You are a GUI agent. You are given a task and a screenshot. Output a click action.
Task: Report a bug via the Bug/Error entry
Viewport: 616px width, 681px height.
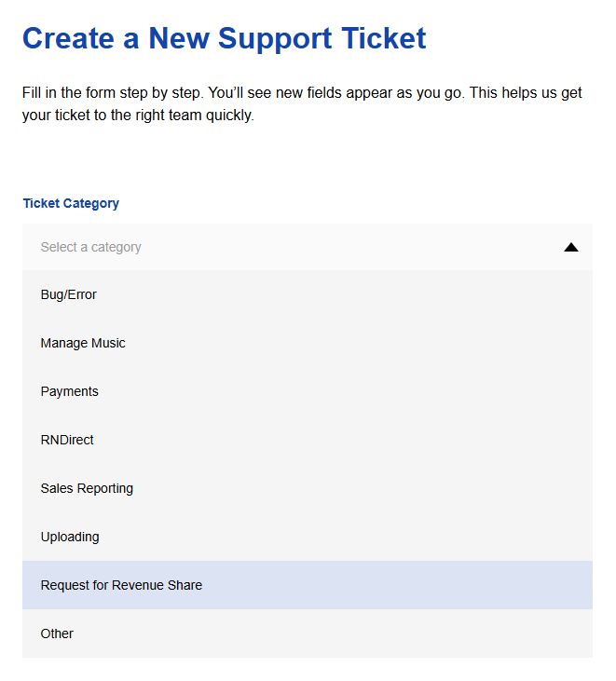click(69, 294)
